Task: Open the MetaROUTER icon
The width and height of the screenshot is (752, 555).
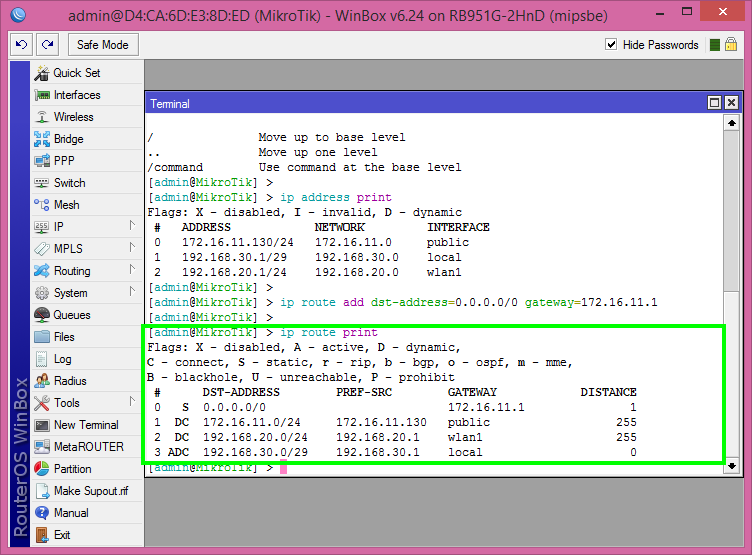Action: tap(42, 447)
